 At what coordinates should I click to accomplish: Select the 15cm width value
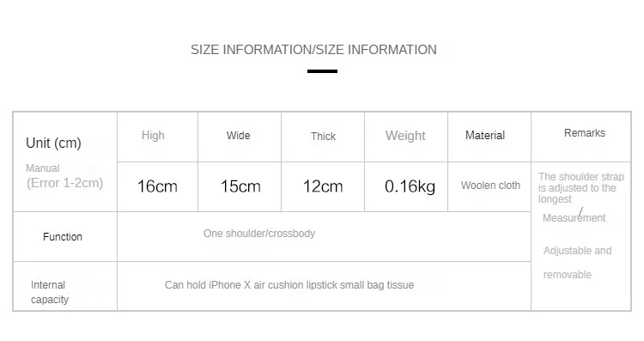pyautogui.click(x=240, y=186)
